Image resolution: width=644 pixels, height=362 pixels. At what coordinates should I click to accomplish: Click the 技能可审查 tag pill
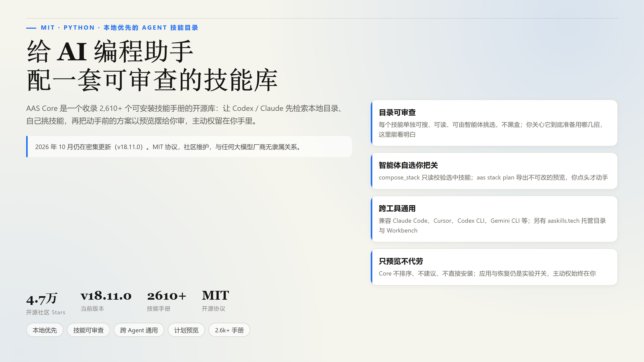point(89,330)
